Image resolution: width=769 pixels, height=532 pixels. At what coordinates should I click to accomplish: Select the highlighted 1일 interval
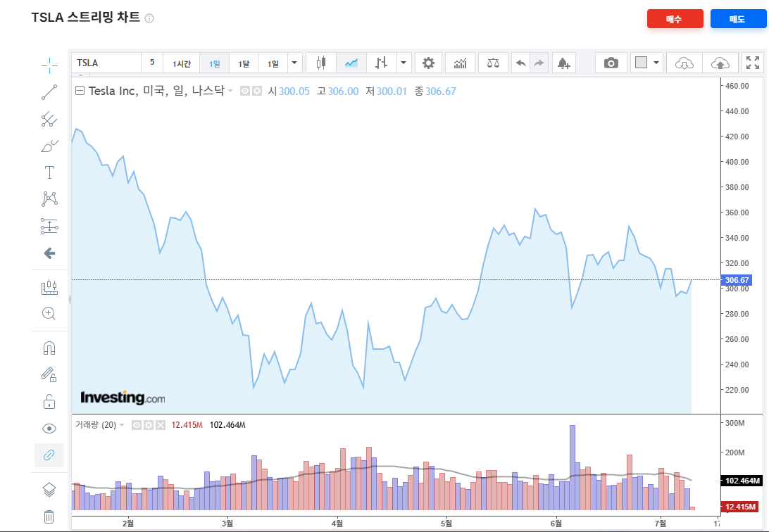(214, 63)
